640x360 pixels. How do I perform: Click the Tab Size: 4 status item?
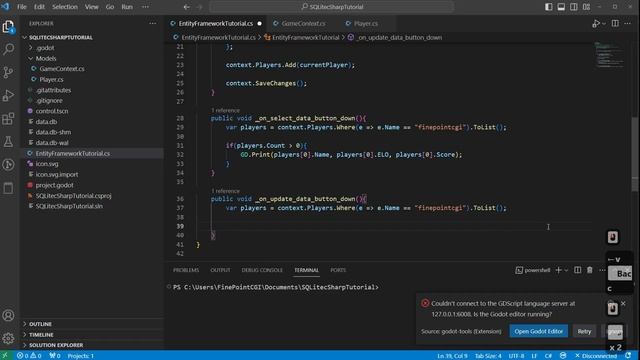coord(488,356)
